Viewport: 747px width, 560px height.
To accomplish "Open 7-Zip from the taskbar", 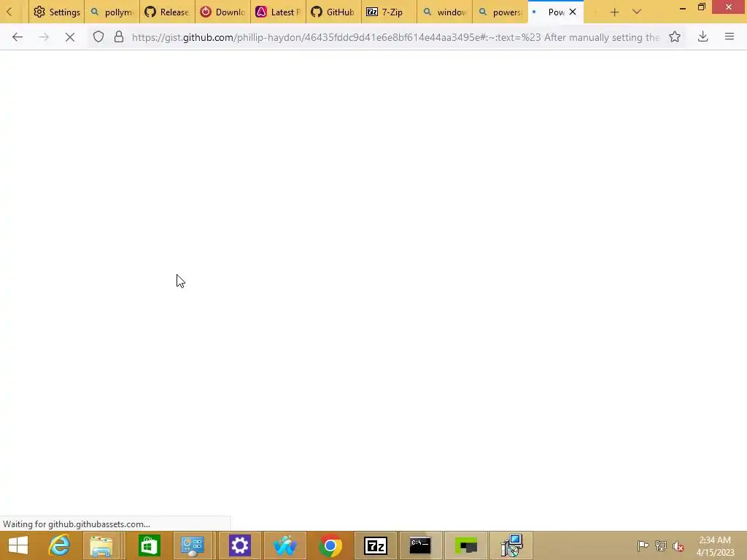I will coord(376,545).
